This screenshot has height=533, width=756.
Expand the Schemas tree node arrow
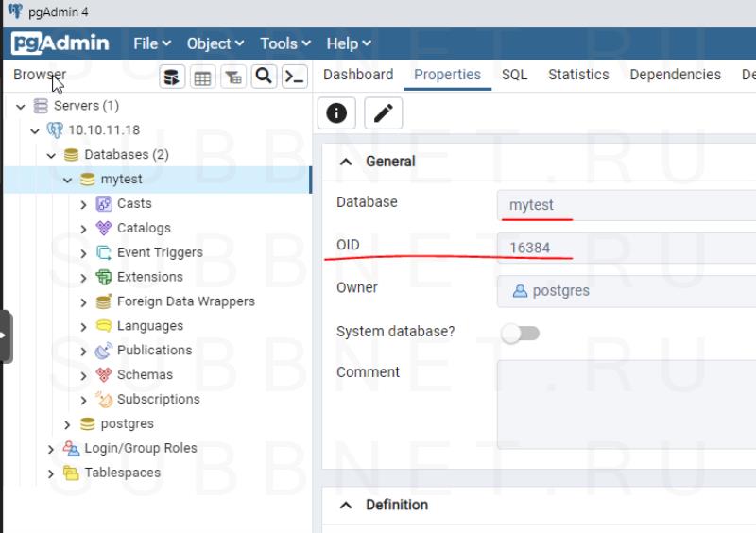click(x=83, y=375)
